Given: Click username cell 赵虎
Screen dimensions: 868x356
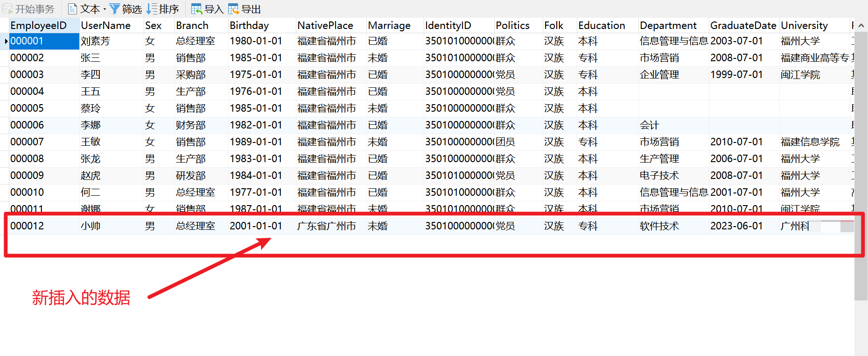Looking at the screenshot, I should point(112,176).
